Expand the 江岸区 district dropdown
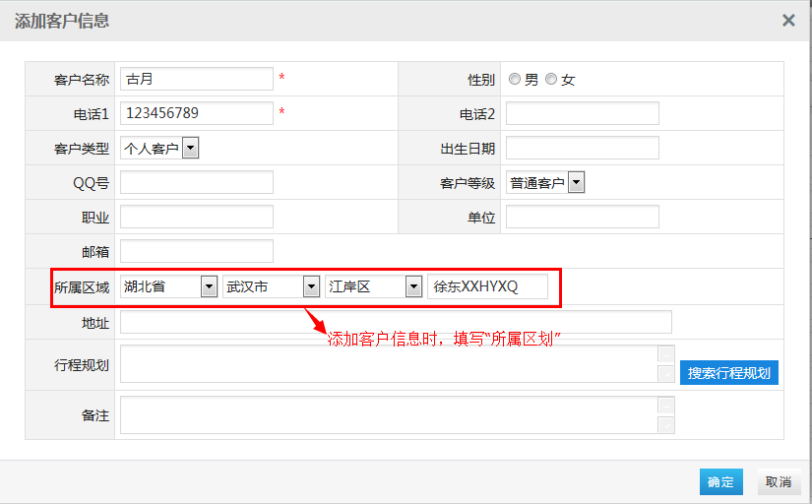This screenshot has height=504, width=812. click(413, 286)
